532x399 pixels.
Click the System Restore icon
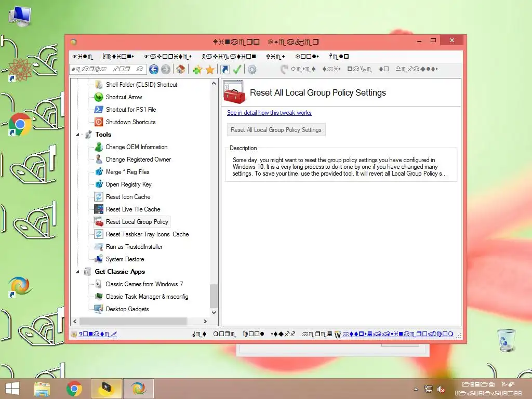coord(99,259)
